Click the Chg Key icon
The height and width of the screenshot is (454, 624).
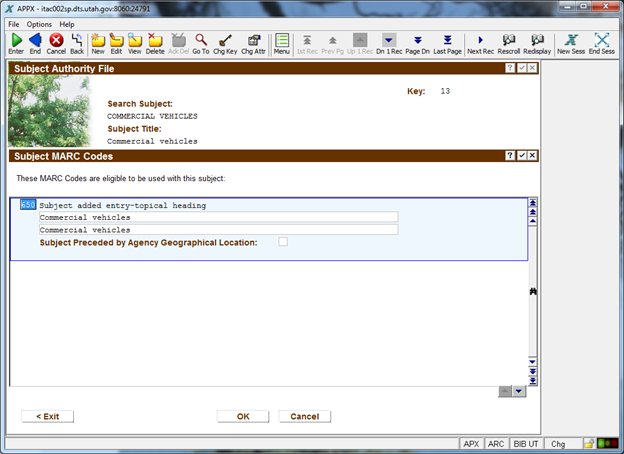tap(226, 42)
